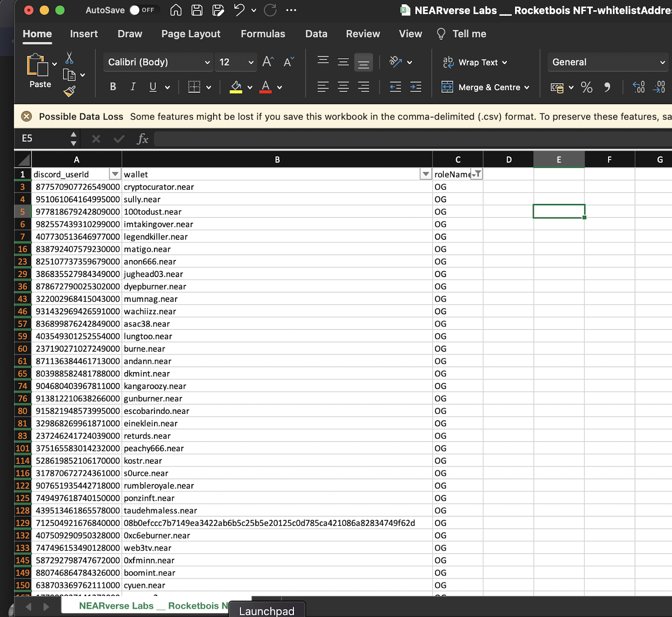Copy selection with Copy icon
The width and height of the screenshot is (672, 617).
point(69,75)
